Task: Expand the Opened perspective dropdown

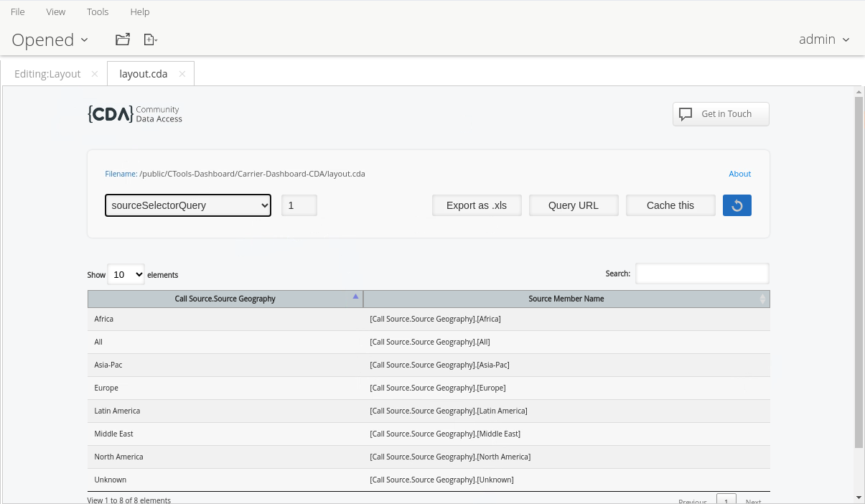Action: click(50, 39)
